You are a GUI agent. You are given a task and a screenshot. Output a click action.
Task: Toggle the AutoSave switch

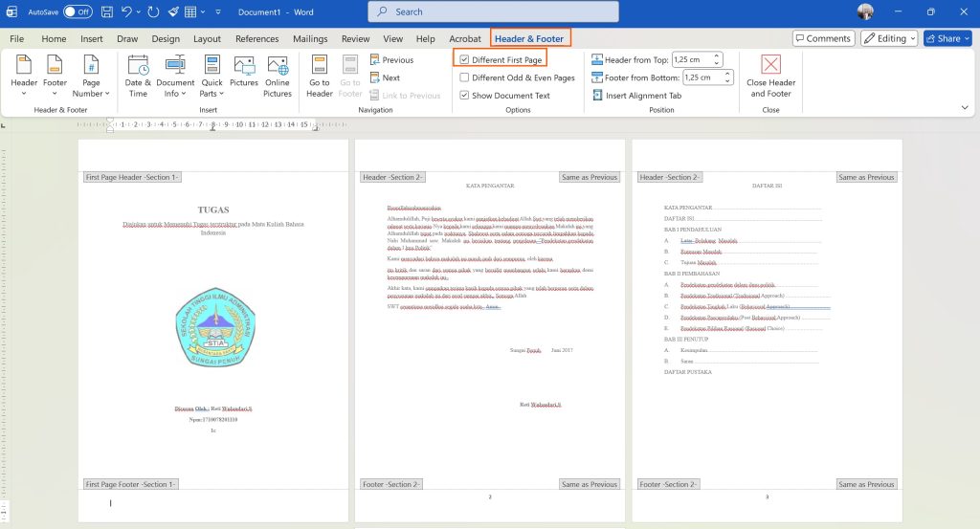pos(78,12)
